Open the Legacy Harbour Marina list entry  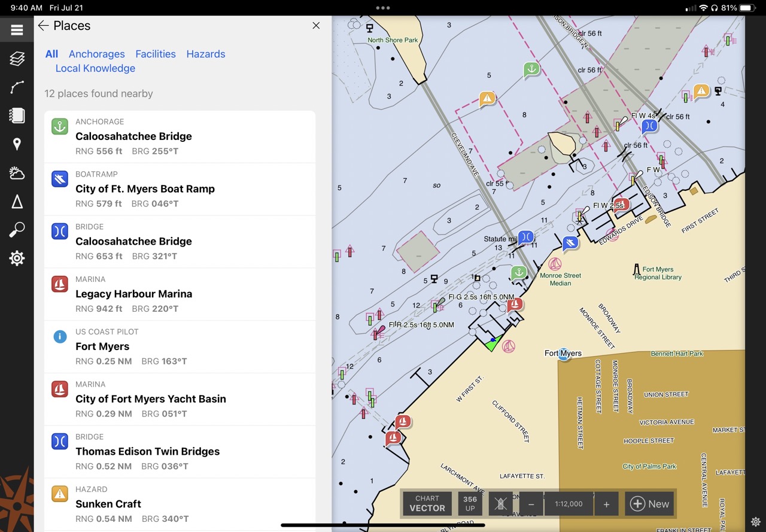[x=180, y=294]
